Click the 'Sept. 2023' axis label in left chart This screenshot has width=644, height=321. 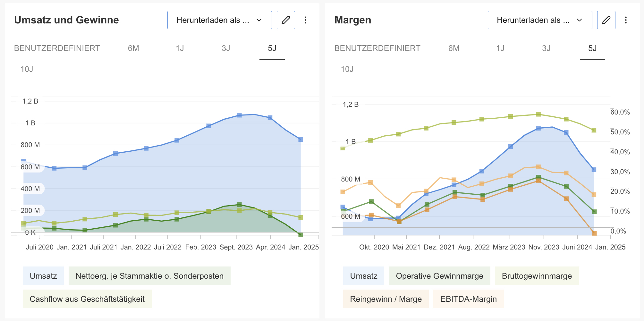[x=236, y=247]
